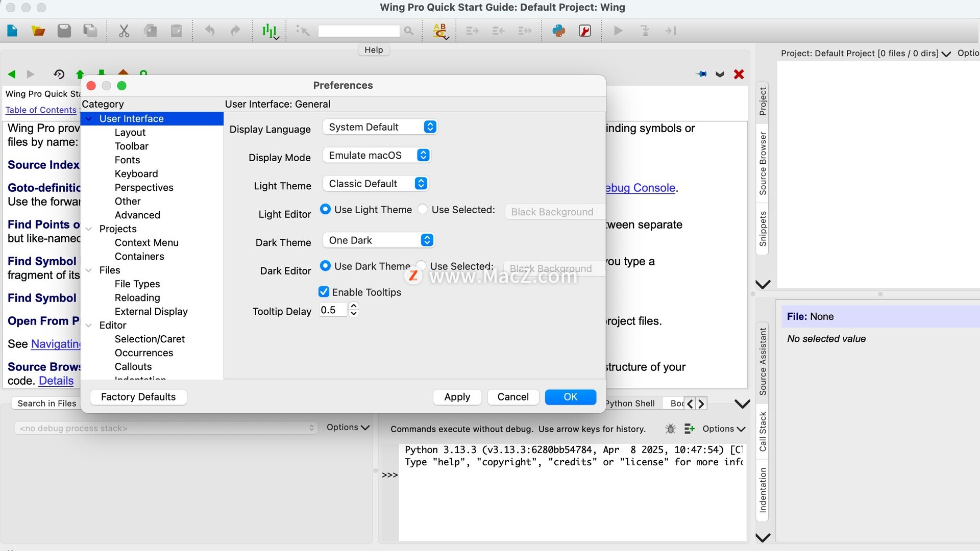Open the Indentation side tab
This screenshot has height=551, width=980.
pyautogui.click(x=763, y=490)
